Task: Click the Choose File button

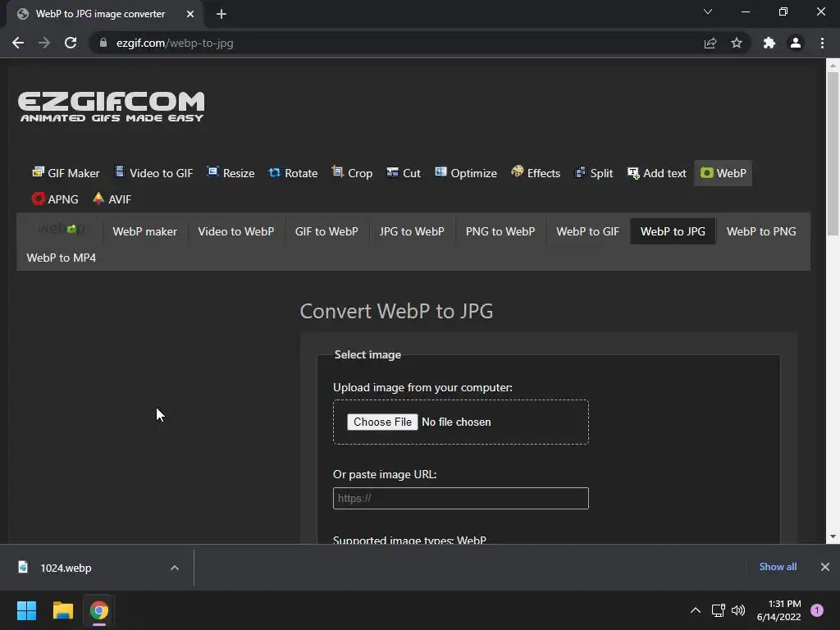Action: pyautogui.click(x=382, y=422)
